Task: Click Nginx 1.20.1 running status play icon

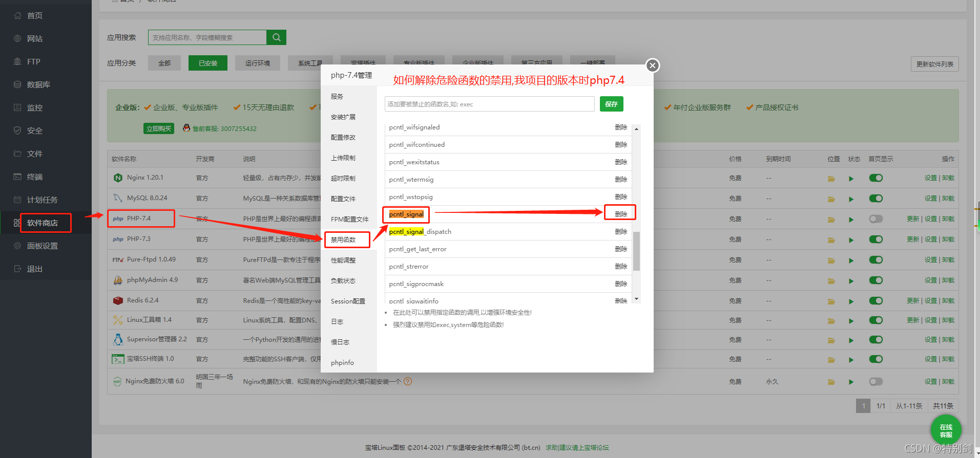Action: point(851,179)
